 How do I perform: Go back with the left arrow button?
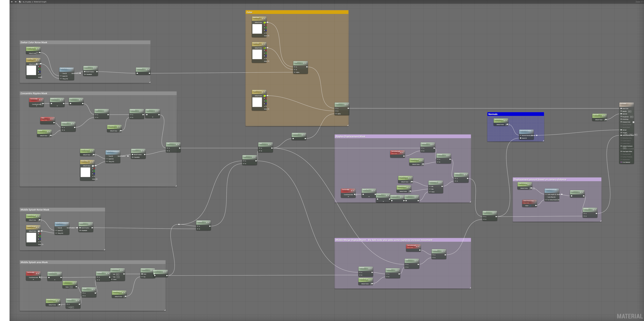coord(12,2)
